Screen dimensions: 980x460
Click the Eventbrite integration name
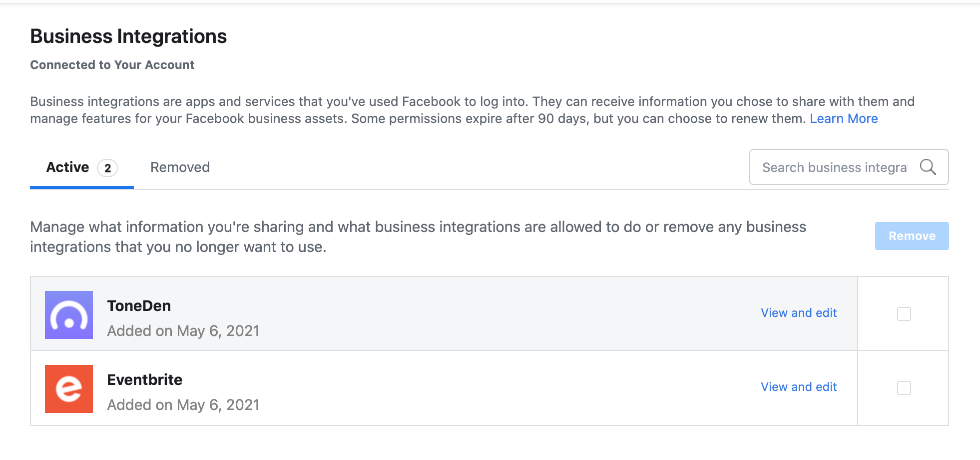pos(145,380)
